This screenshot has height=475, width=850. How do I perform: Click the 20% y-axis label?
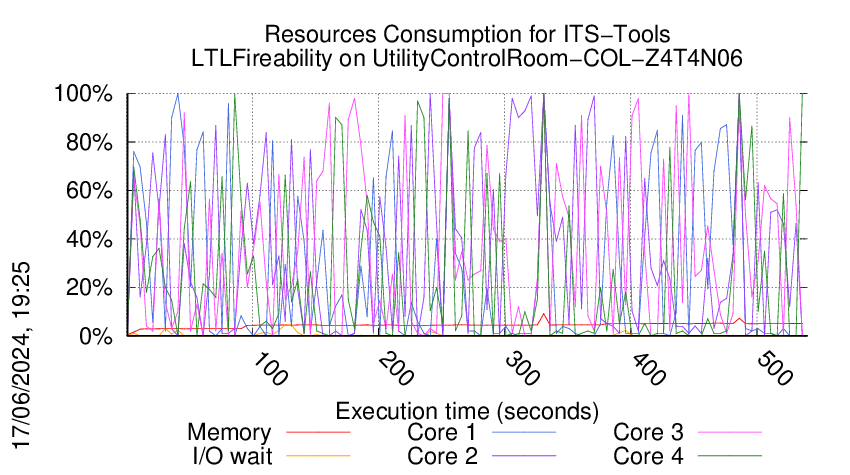pos(89,288)
